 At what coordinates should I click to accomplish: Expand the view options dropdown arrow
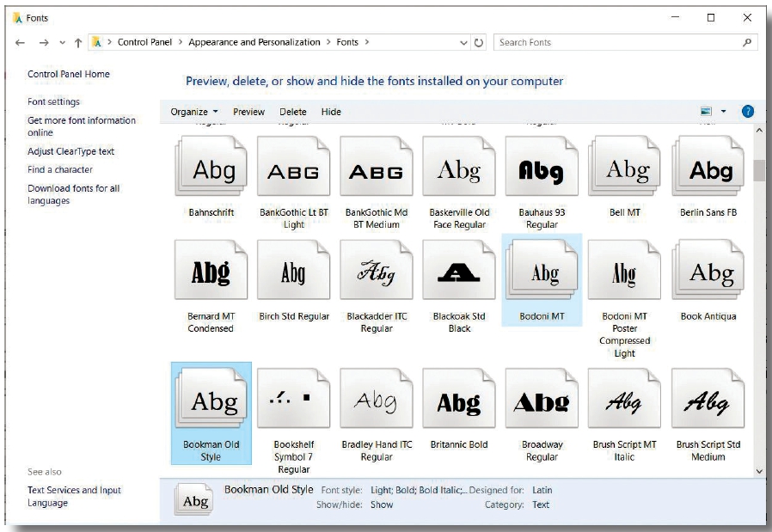click(723, 111)
